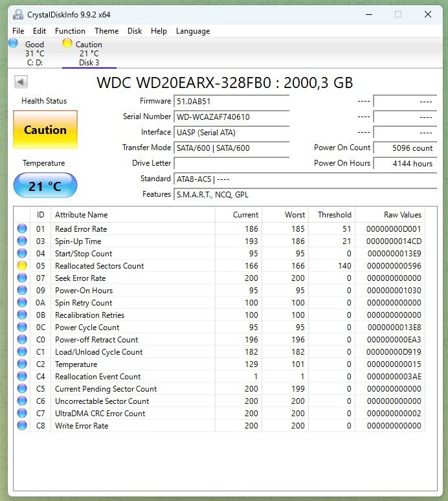Click the Attribute Name column header

[133, 215]
